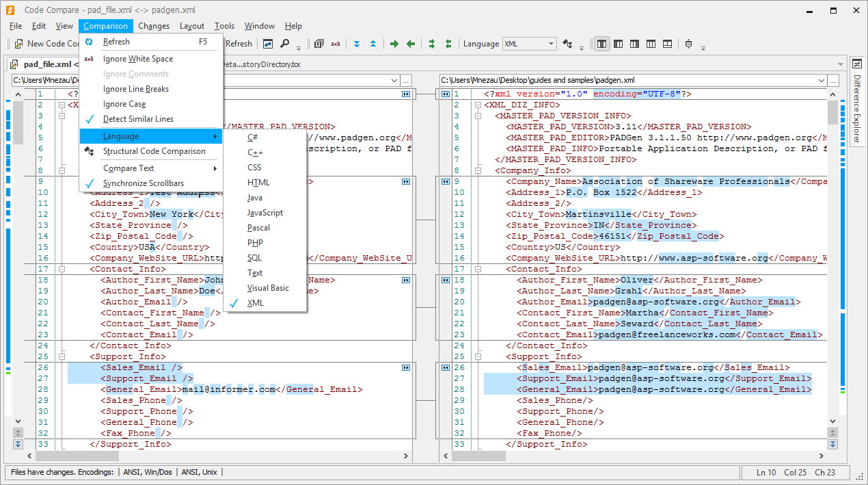Click the structural comparison icon beside the Language box

[x=567, y=44]
